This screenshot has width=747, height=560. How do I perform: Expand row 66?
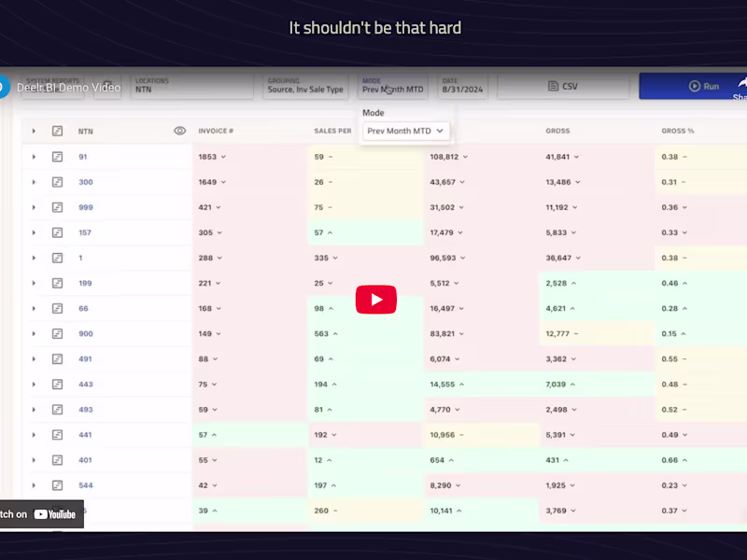[x=34, y=308]
